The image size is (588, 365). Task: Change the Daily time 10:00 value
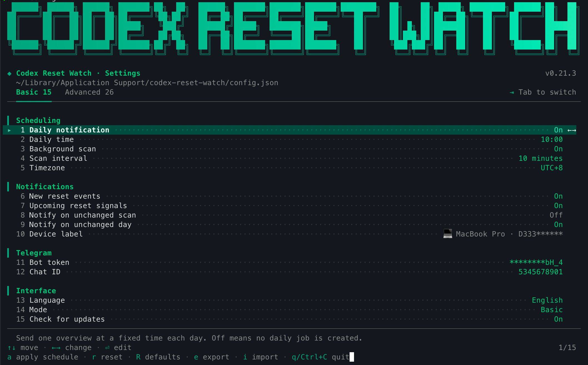tap(552, 140)
